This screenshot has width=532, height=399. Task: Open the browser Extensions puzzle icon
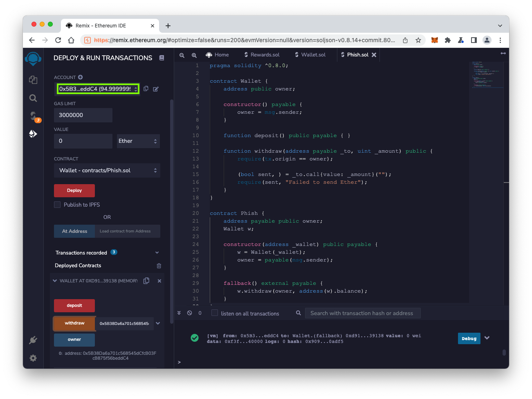click(448, 40)
